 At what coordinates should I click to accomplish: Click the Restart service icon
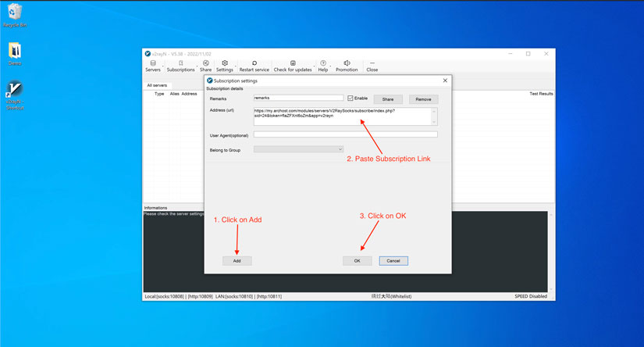pos(254,66)
